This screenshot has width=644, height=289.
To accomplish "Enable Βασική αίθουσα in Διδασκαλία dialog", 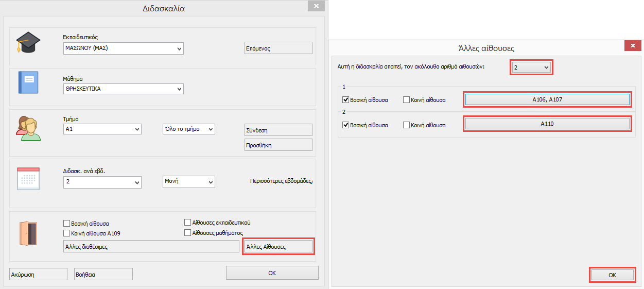I will 66,224.
